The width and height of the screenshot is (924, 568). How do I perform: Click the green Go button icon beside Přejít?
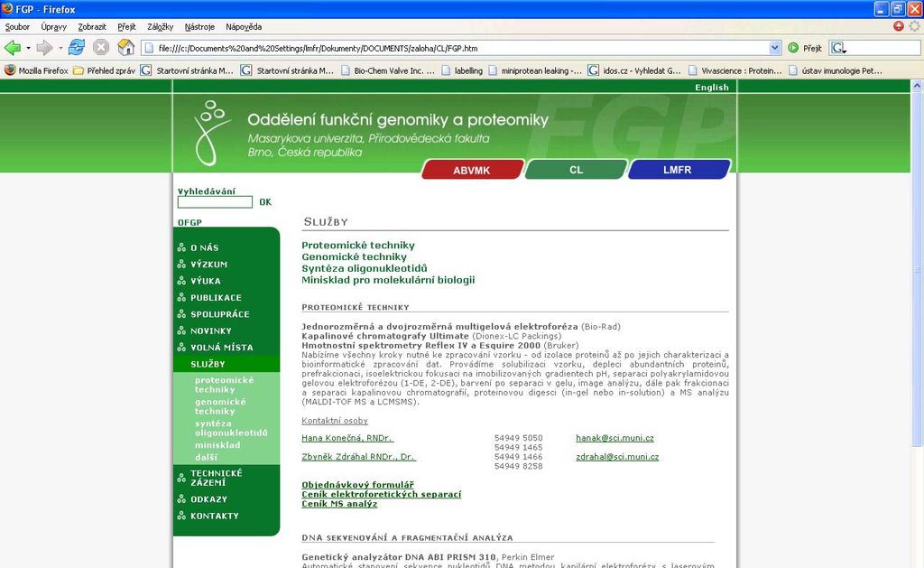coord(793,48)
